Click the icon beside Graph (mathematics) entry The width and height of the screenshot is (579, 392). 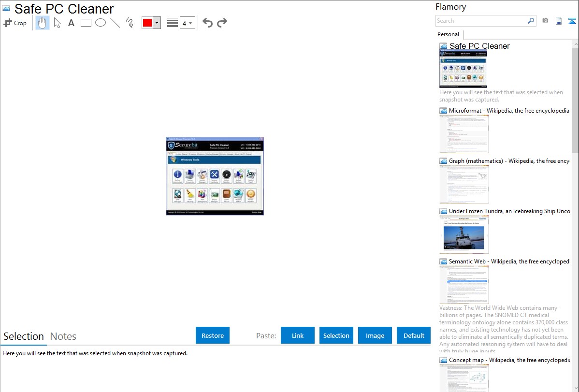(x=443, y=161)
